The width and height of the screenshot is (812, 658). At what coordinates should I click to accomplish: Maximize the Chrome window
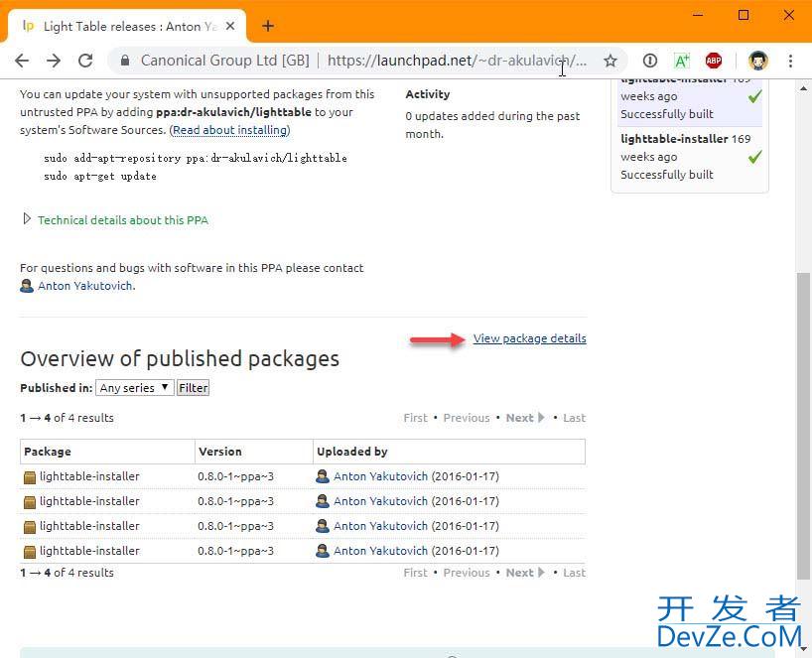pyautogui.click(x=744, y=15)
